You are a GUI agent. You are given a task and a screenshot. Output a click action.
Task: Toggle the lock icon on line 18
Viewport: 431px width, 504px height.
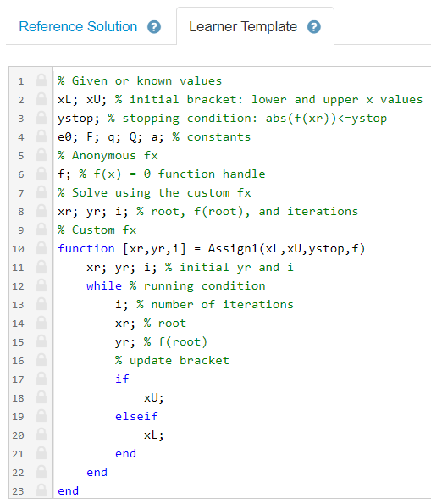click(x=41, y=397)
